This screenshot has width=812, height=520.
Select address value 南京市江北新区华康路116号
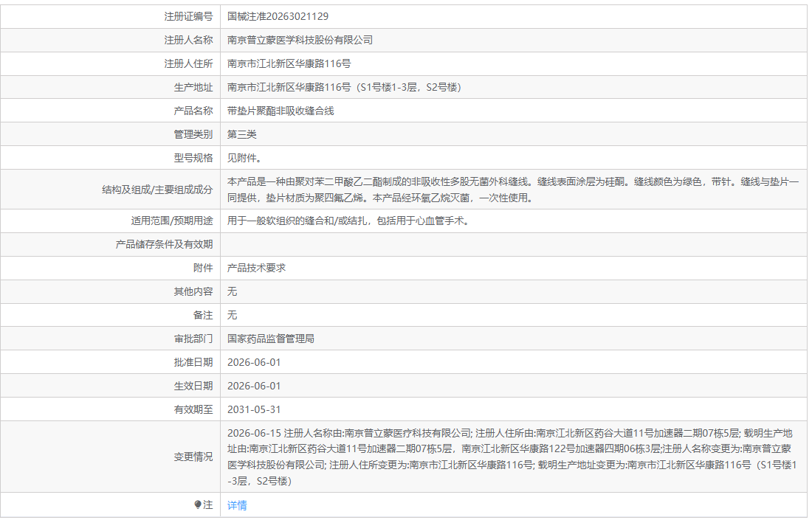[x=289, y=63]
